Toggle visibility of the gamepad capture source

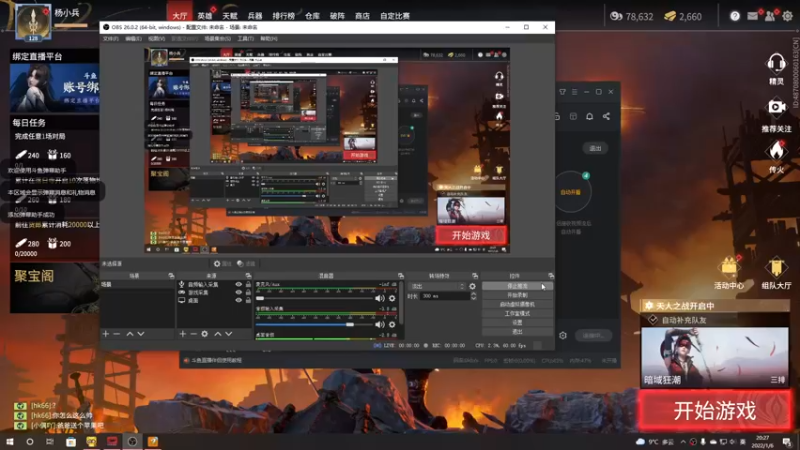point(238,292)
